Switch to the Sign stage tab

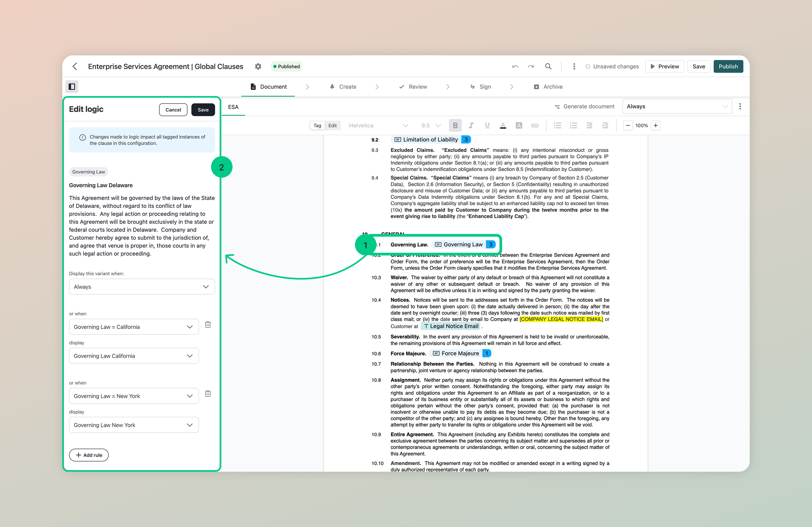point(480,87)
